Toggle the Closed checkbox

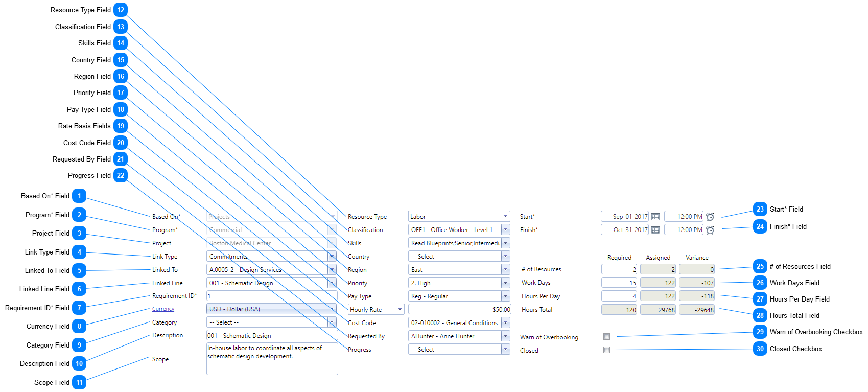tap(606, 350)
